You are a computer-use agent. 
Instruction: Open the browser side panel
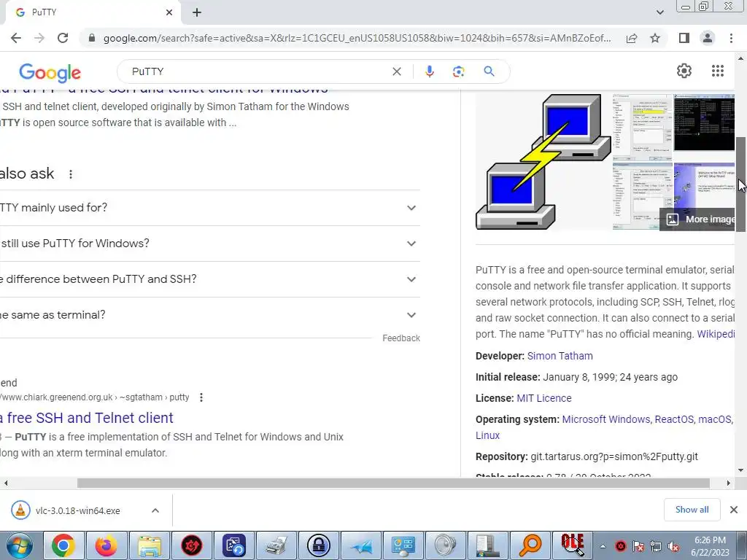click(x=684, y=38)
